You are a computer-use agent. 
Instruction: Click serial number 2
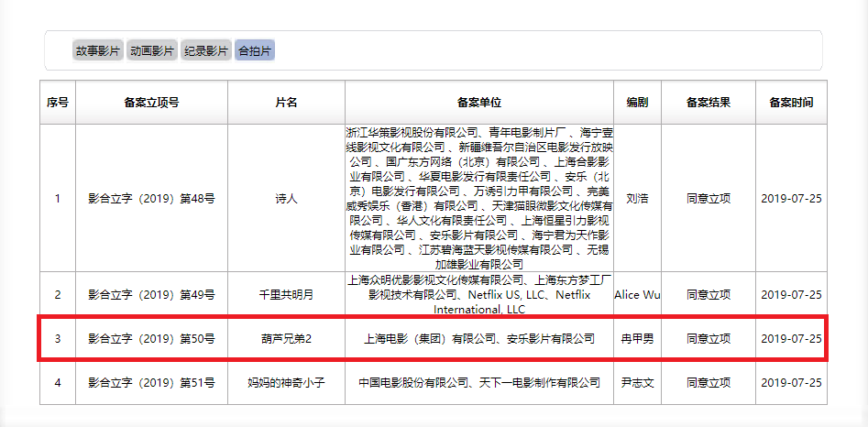pyautogui.click(x=58, y=295)
